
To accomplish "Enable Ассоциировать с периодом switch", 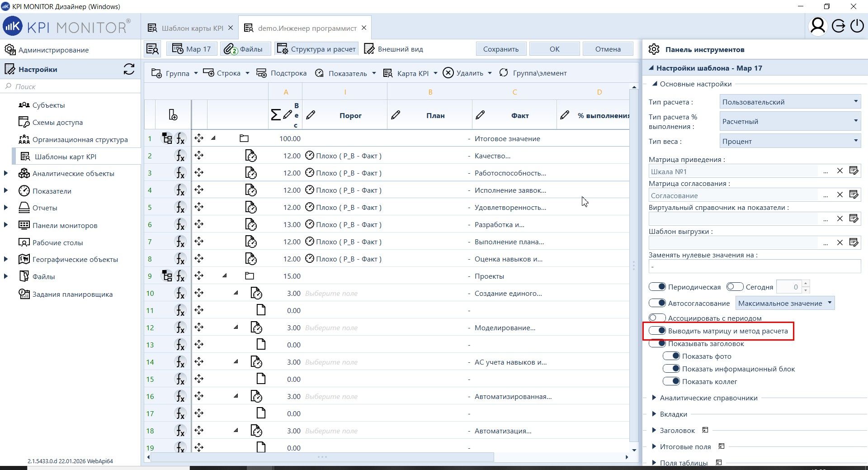I will click(x=657, y=318).
